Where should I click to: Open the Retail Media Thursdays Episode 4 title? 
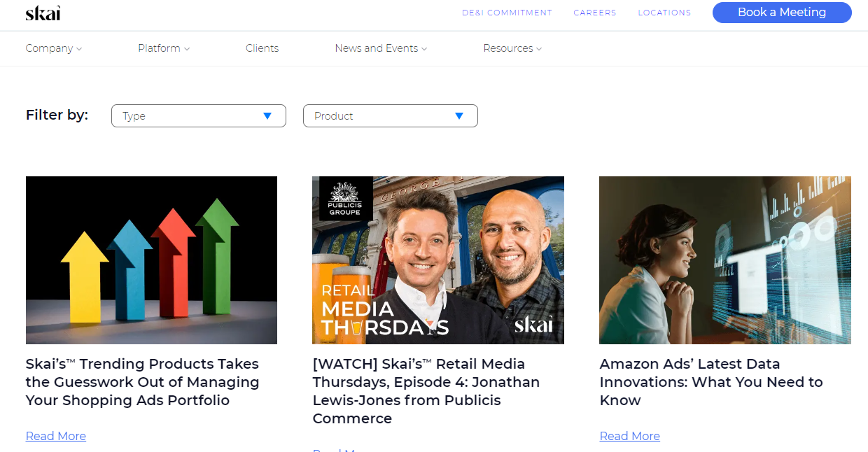click(426, 391)
